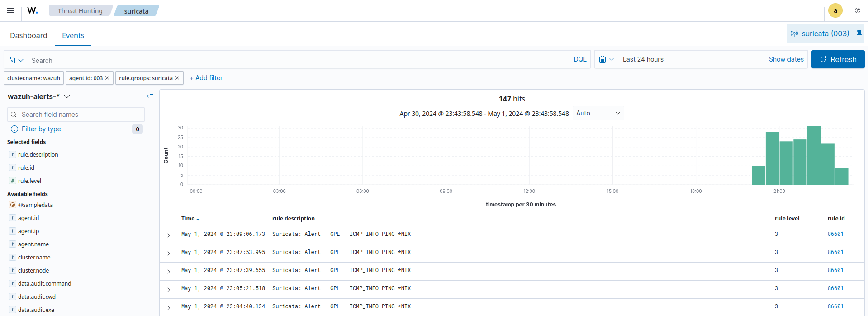Open the help icon in header
The height and width of the screenshot is (316, 868).
point(857,10)
